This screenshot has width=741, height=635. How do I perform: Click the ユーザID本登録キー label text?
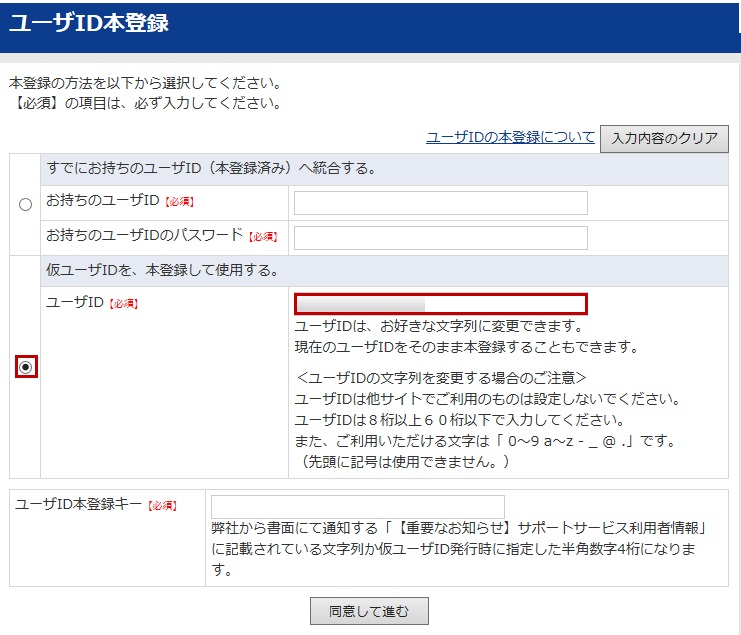click(79, 505)
